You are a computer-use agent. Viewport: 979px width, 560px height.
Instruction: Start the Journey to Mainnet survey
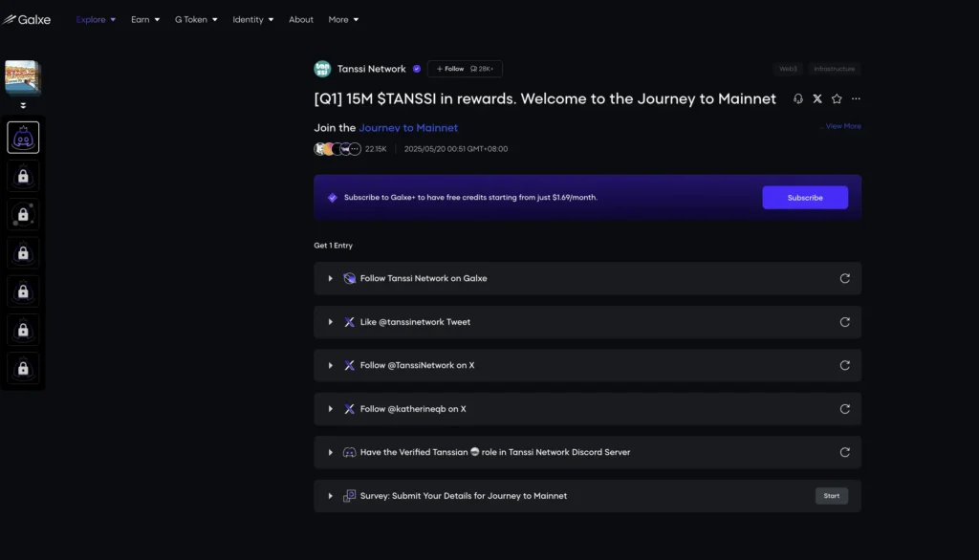[832, 496]
